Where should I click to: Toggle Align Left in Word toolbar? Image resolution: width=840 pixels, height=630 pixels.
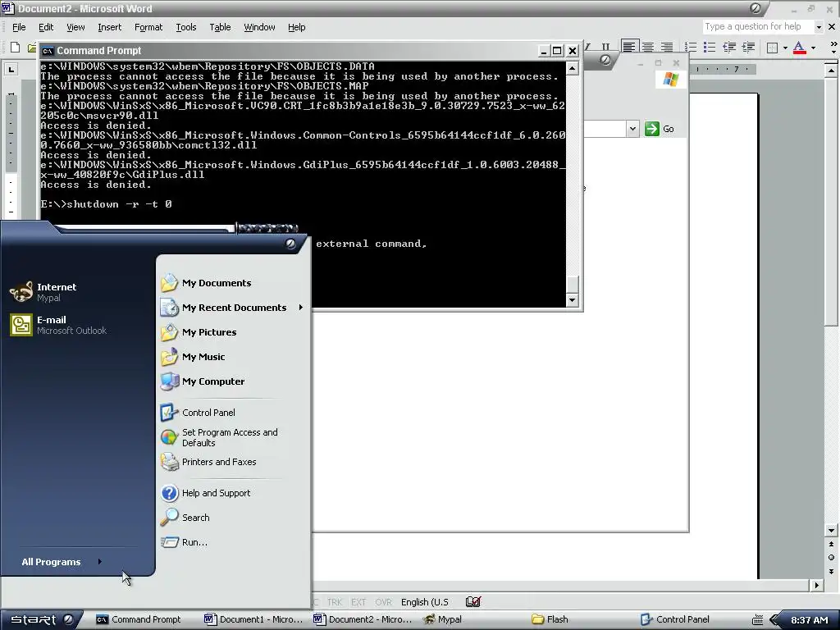tap(629, 47)
